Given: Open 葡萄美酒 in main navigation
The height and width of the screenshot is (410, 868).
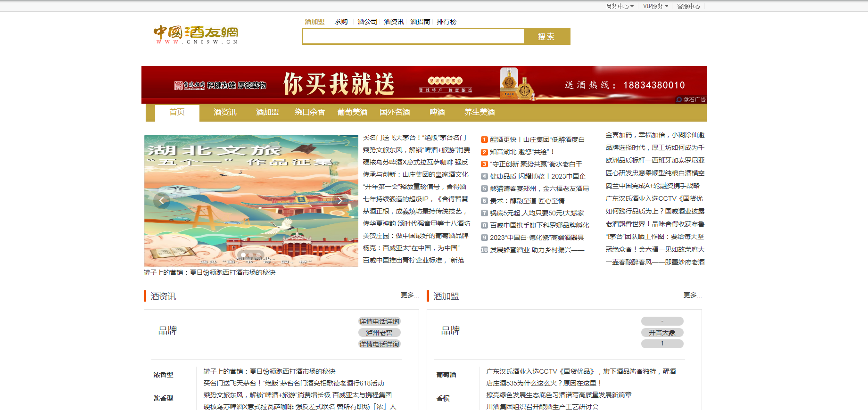Looking at the screenshot, I should click(352, 112).
